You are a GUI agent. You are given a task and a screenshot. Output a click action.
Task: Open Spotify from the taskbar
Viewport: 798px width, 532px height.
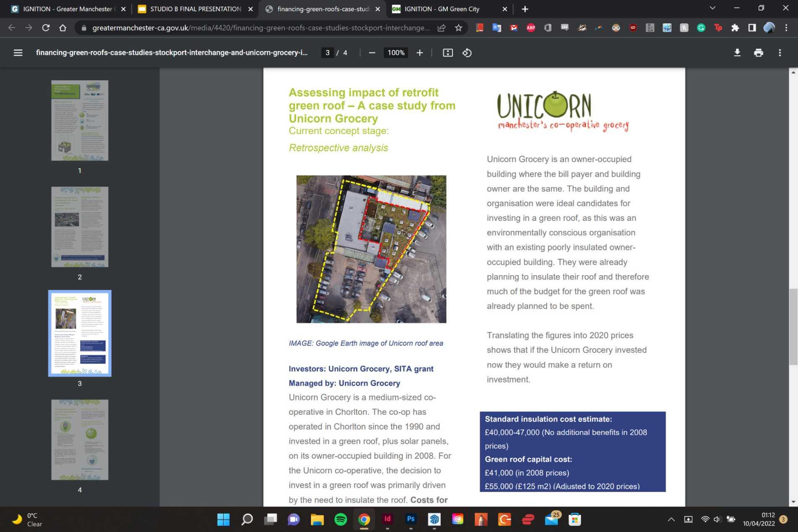click(341, 519)
